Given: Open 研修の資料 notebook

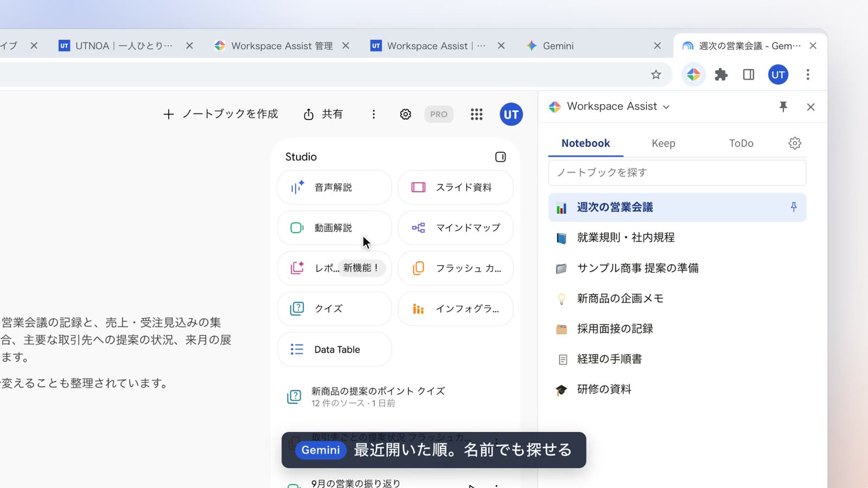Looking at the screenshot, I should (x=677, y=389).
